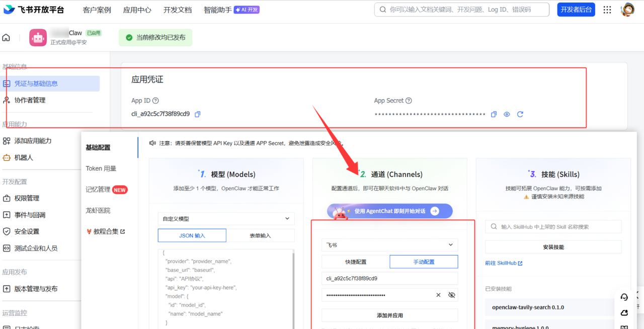
Task: Click inside the JSON model config textarea
Action: coord(226,289)
